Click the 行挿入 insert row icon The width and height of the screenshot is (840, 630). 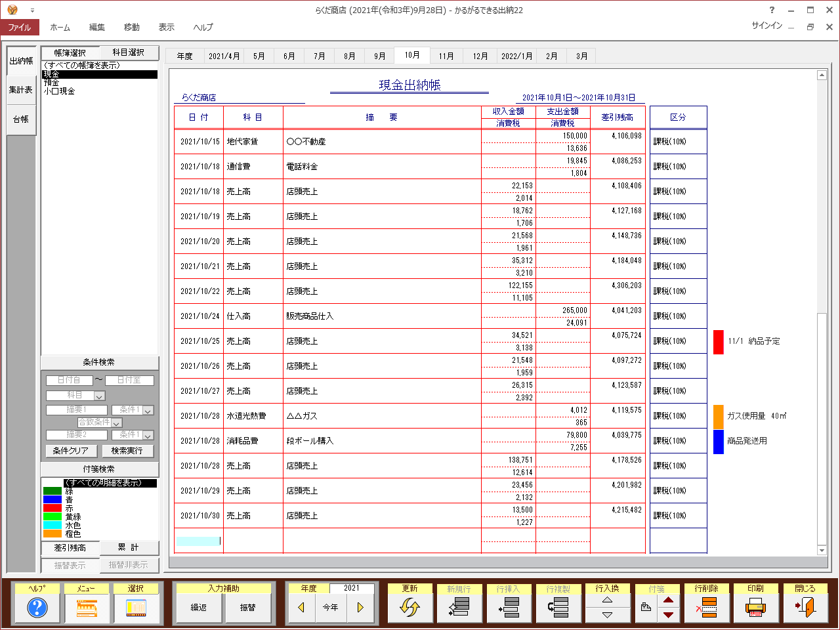pyautogui.click(x=509, y=608)
